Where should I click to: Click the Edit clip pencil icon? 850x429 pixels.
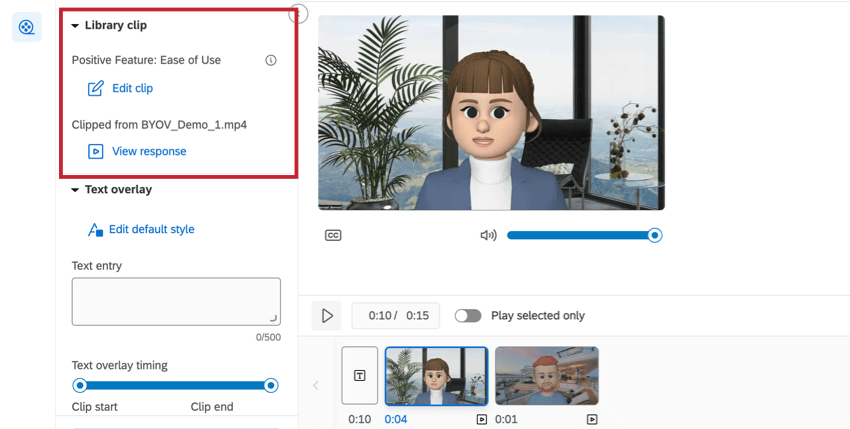click(95, 88)
